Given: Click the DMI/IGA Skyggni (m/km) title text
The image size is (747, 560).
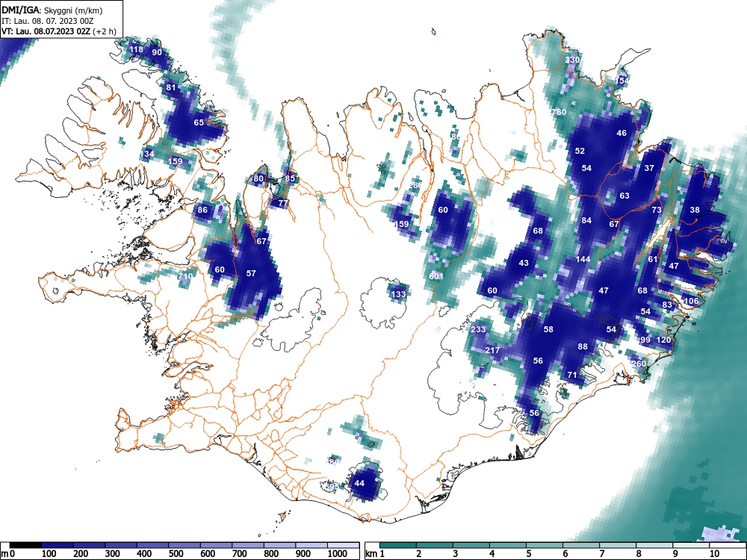Looking at the screenshot, I should pyautogui.click(x=52, y=10).
